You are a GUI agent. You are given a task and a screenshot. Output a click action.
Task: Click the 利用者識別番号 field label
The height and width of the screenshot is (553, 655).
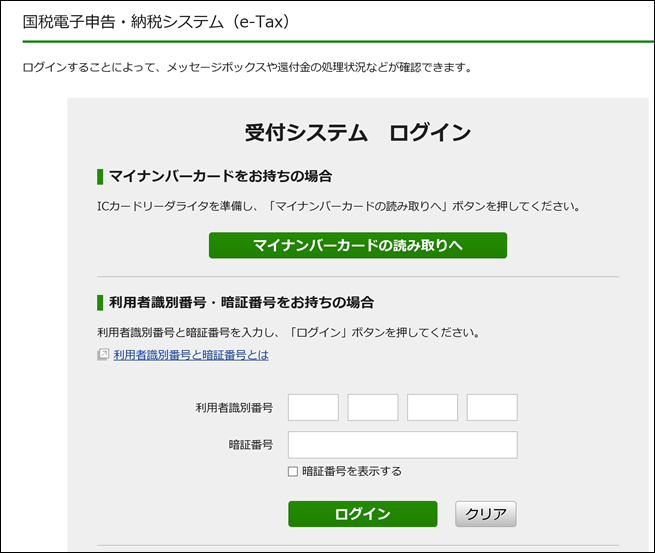(x=234, y=408)
